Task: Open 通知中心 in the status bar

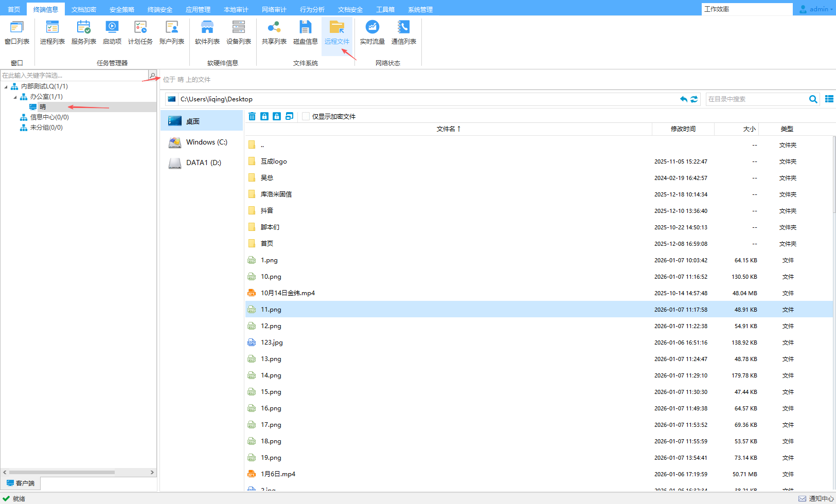Action: (816, 498)
